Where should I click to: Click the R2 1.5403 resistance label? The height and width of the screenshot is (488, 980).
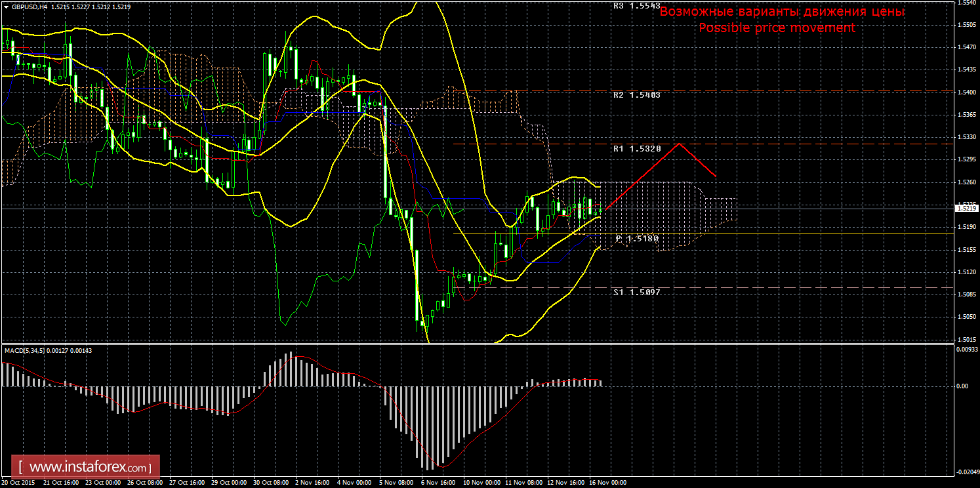tap(636, 95)
